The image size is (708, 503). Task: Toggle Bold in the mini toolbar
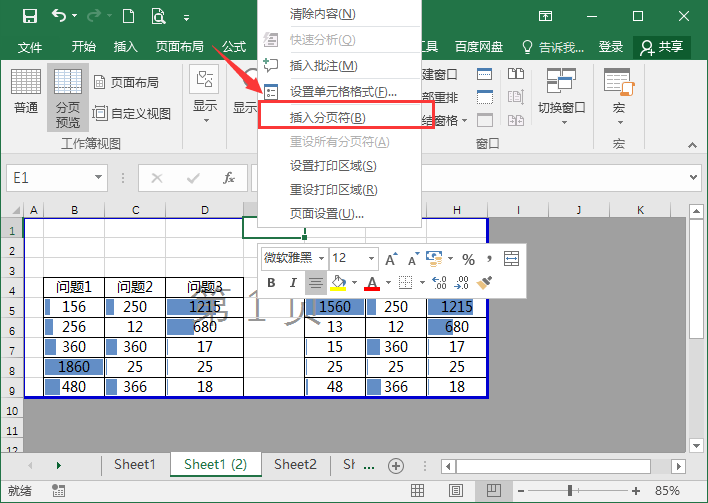tap(271, 283)
